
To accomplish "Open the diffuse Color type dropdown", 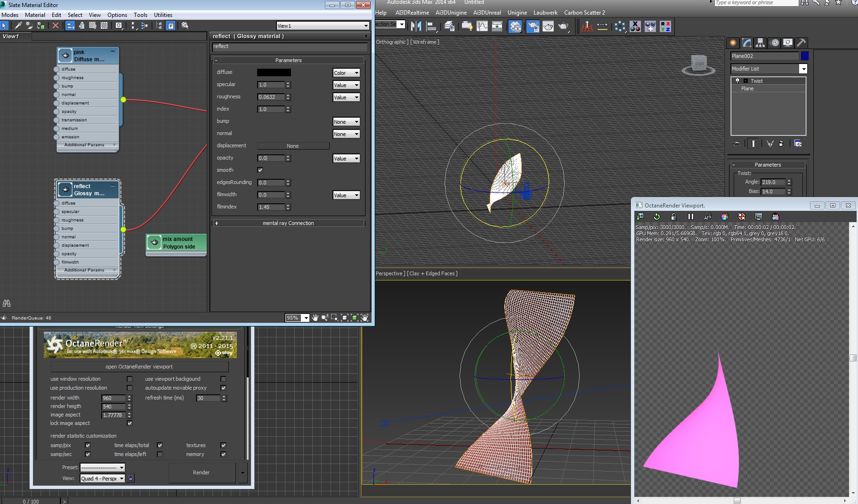I will click(346, 72).
